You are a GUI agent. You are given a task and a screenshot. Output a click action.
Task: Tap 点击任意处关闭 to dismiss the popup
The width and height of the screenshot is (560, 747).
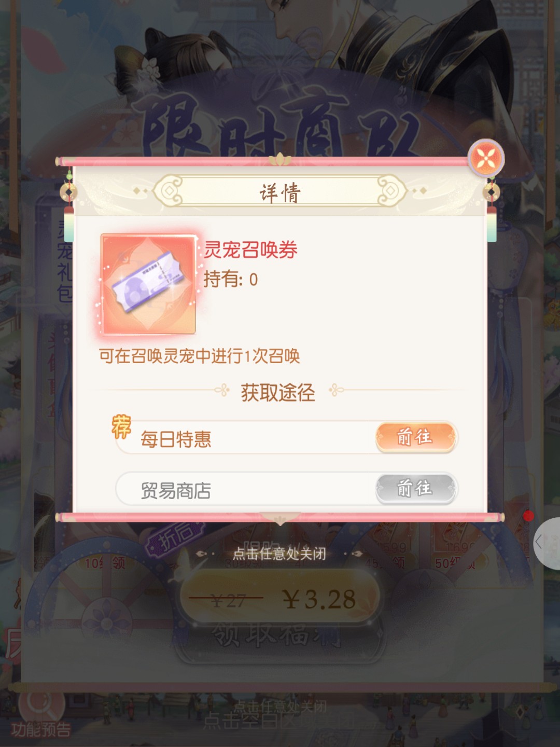point(279,554)
